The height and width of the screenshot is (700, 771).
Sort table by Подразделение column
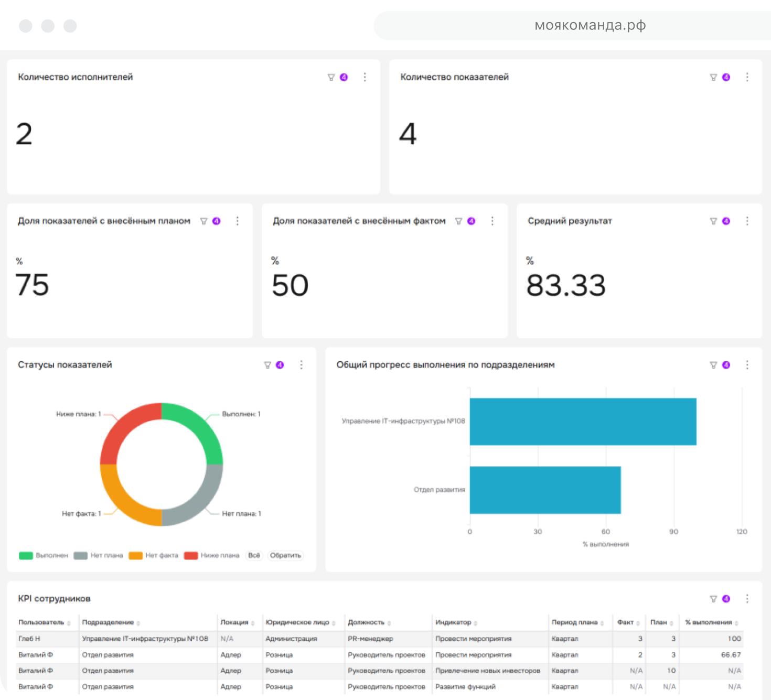coord(111,622)
